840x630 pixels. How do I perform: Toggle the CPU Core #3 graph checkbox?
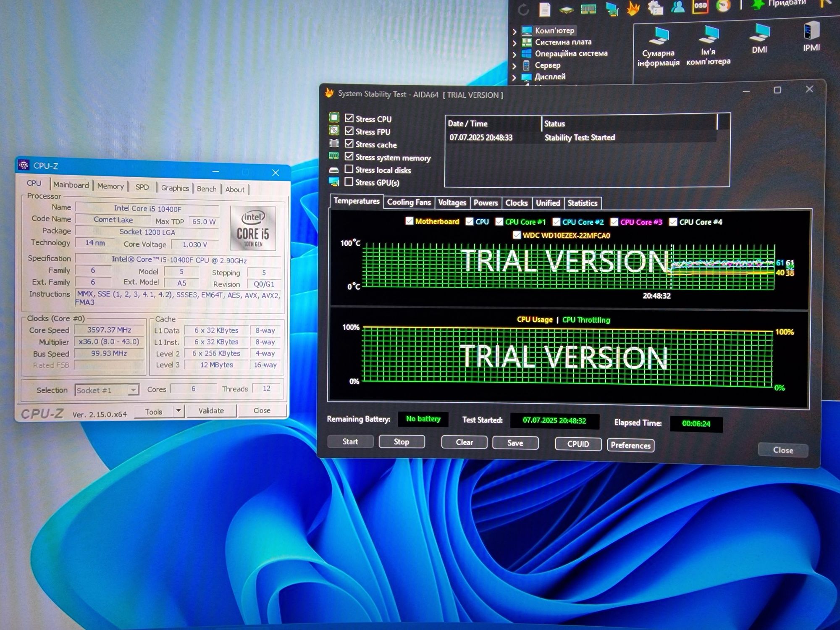614,222
